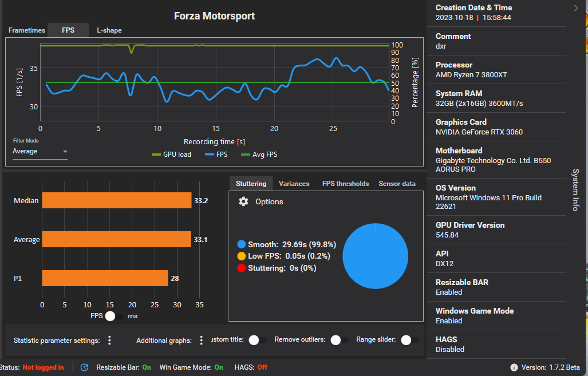
Task: Toggle Avg FPS legend entry
Action: point(259,155)
